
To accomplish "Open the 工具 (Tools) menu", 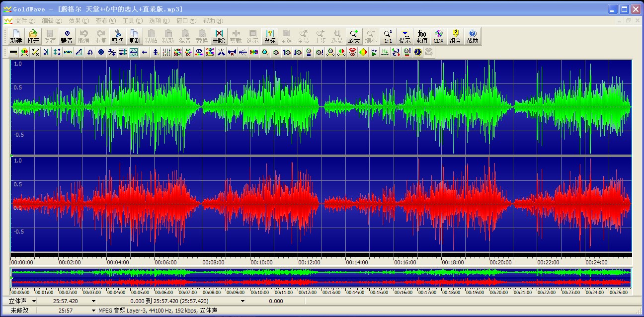I will point(132,21).
